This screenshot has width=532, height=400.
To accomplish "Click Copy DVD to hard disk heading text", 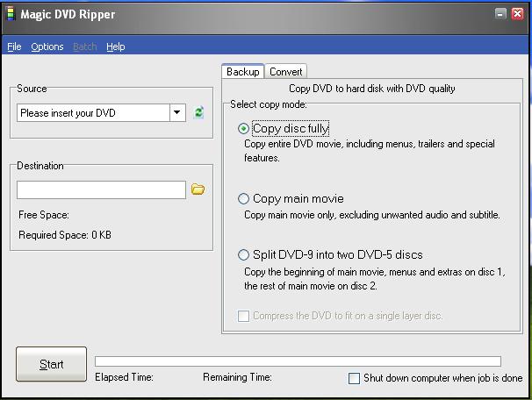I will [372, 89].
